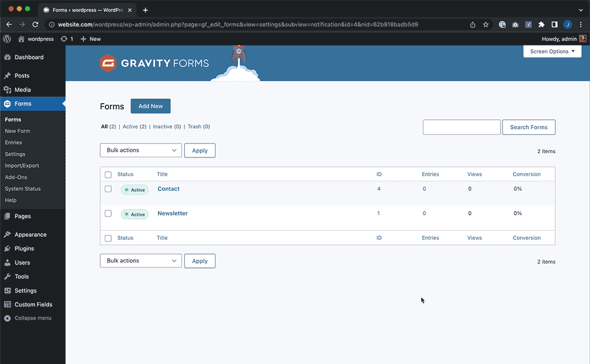Filter forms by Trash link
This screenshot has width=590, height=364.
tap(195, 127)
